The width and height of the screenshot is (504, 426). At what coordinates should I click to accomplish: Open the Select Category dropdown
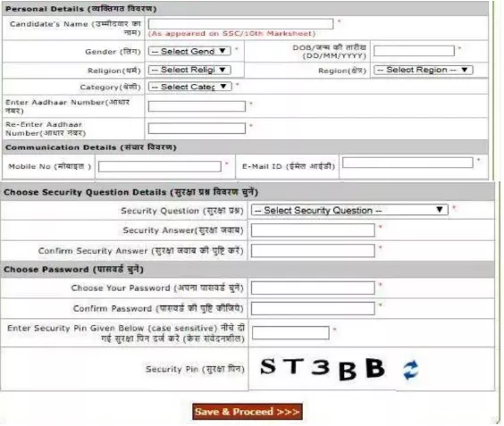pos(190,87)
